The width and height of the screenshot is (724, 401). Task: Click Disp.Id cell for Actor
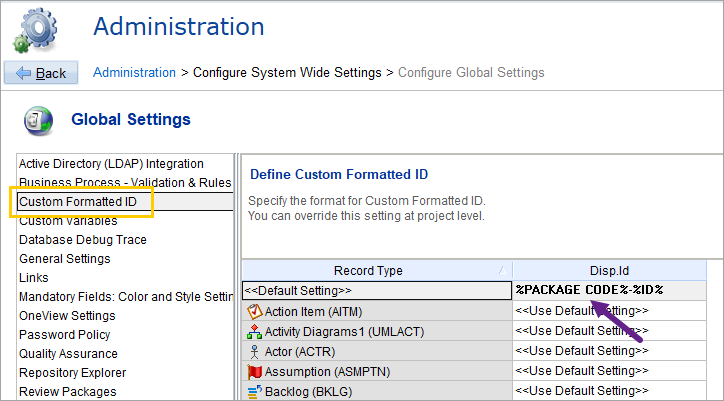coord(609,351)
